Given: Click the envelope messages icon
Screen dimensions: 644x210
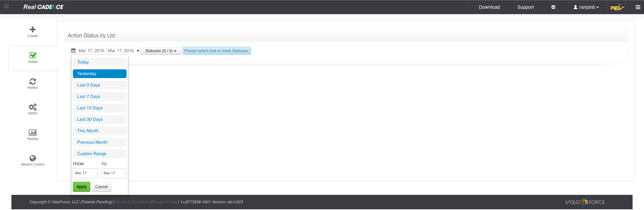Looking at the screenshot, I should [553, 7].
